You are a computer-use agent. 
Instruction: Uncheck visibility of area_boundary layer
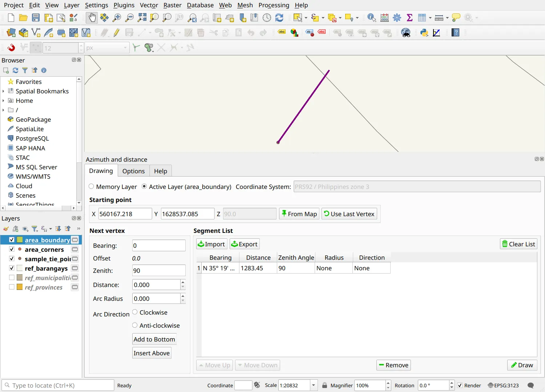click(x=12, y=240)
